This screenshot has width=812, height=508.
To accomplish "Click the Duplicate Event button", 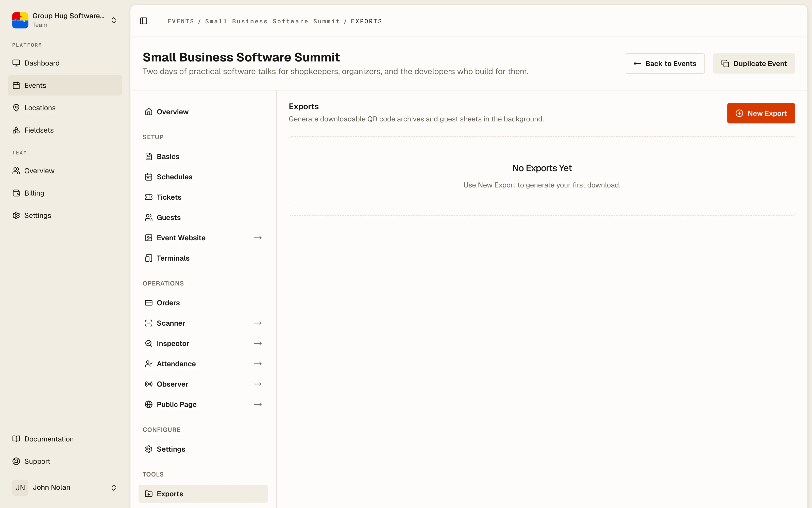I will 754,63.
